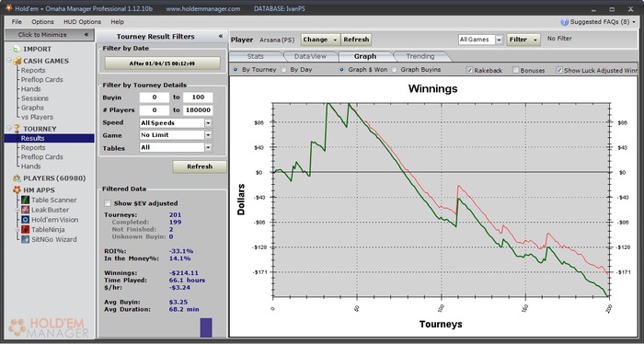Click the blue bar in Filtered Data

tap(206, 327)
